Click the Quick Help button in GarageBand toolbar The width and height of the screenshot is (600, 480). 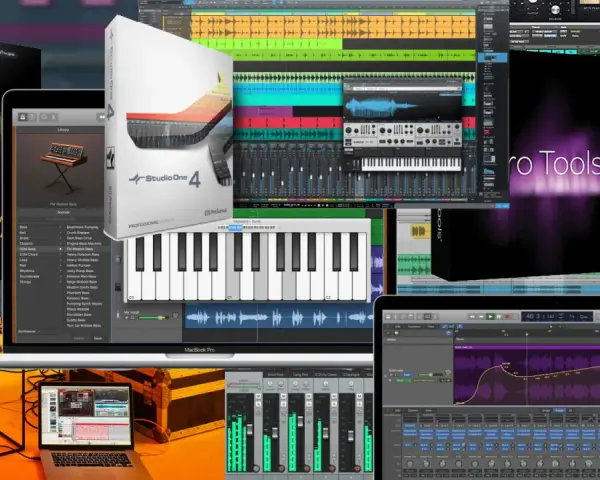(31, 117)
